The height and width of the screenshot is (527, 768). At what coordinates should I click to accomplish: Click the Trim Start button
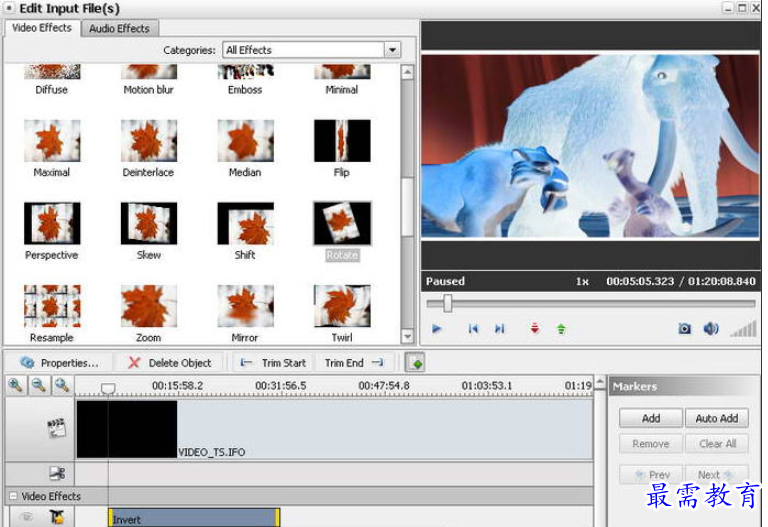click(273, 363)
